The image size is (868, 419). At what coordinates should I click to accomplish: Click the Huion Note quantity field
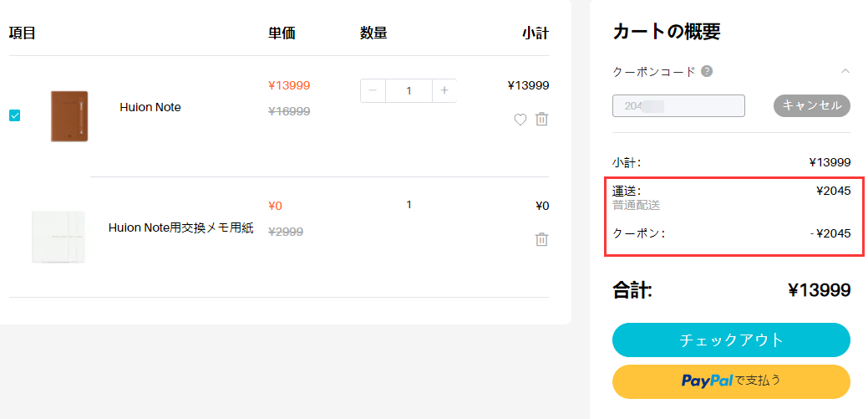pos(409,90)
